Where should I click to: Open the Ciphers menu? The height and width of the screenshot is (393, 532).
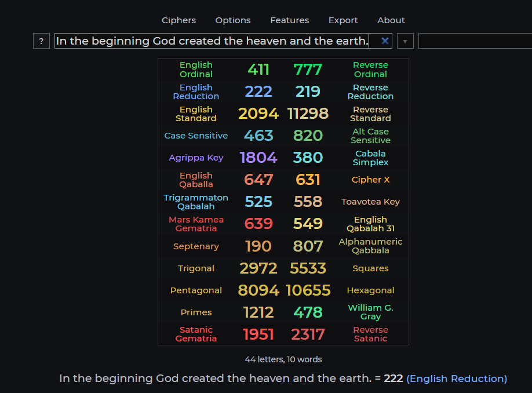pyautogui.click(x=179, y=20)
